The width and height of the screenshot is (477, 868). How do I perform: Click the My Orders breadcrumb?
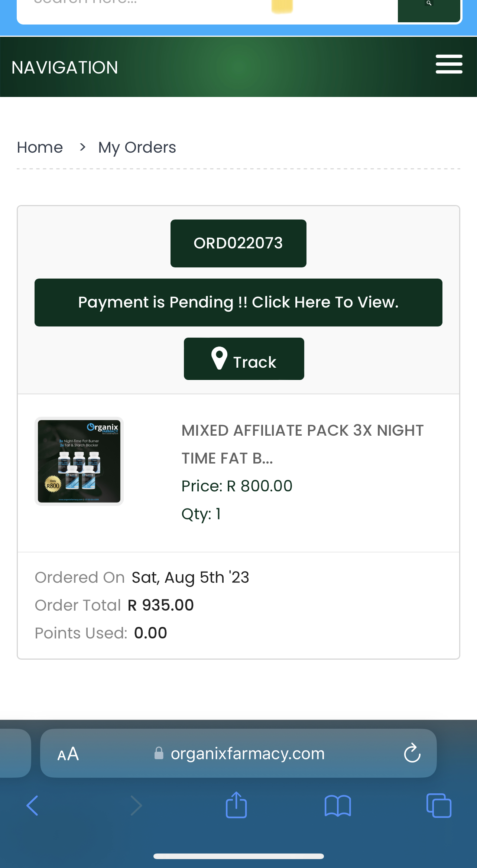click(137, 147)
